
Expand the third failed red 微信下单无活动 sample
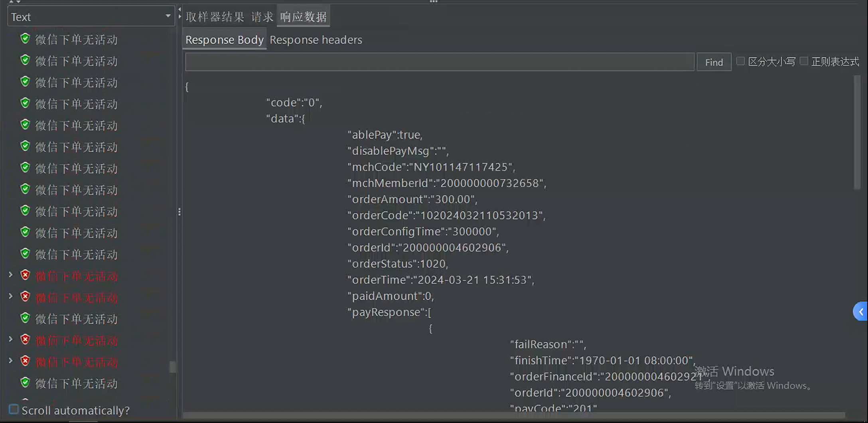click(x=11, y=339)
